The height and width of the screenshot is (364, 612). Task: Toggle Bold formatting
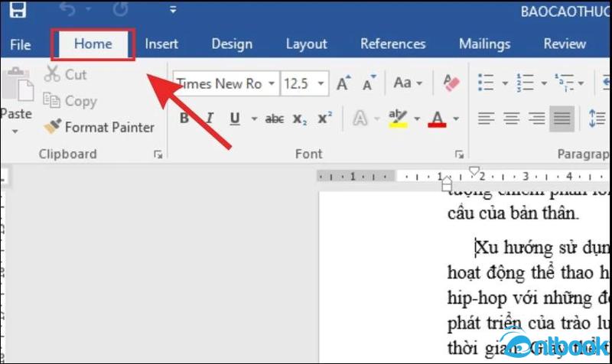(x=184, y=119)
